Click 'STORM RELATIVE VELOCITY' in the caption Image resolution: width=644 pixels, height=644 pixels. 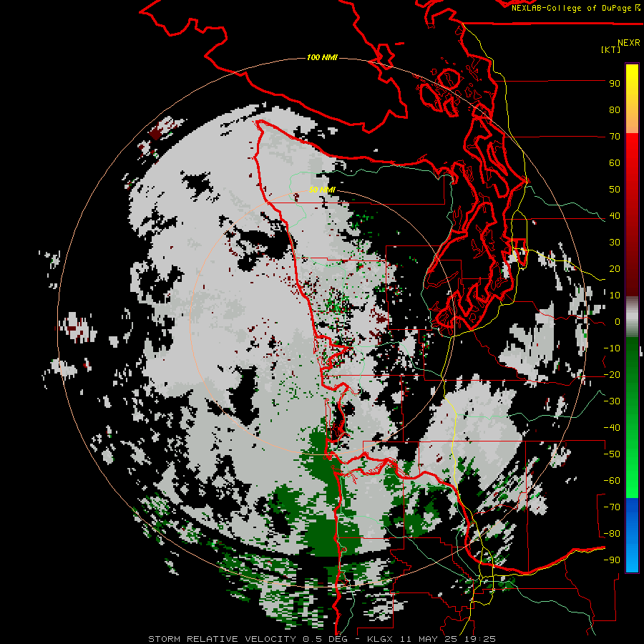click(222, 639)
